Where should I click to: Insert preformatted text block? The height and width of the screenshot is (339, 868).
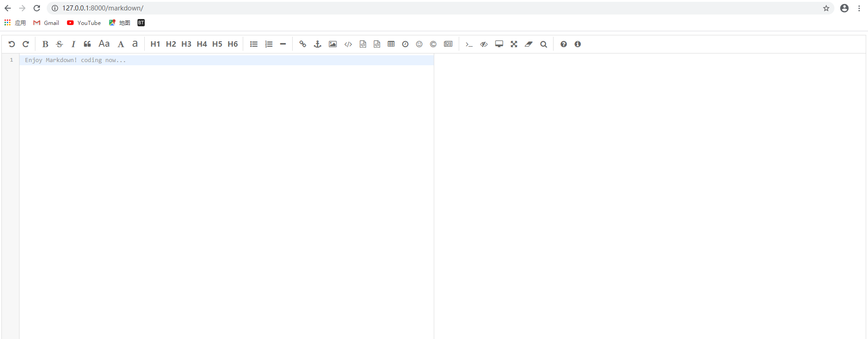coord(363,44)
